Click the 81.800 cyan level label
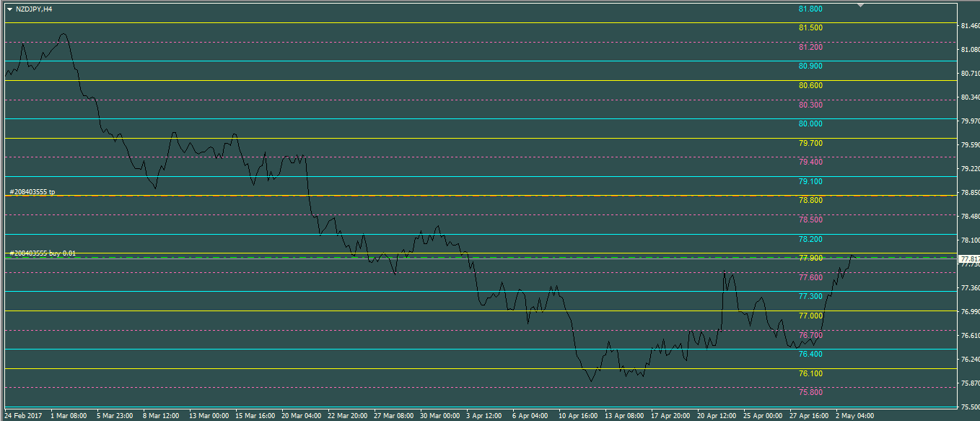Image resolution: width=980 pixels, height=421 pixels. (810, 9)
